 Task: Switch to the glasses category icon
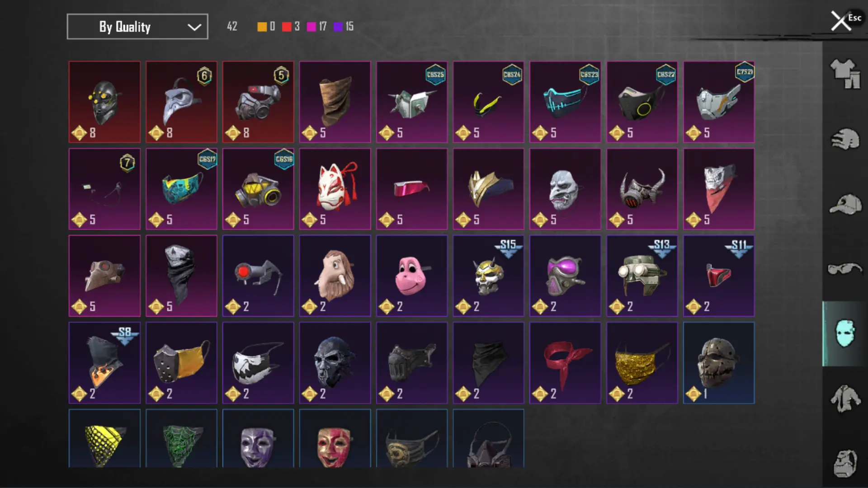pos(845,269)
